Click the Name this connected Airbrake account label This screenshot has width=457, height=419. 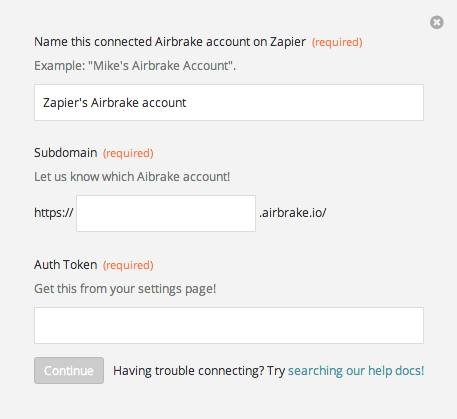[x=170, y=42]
